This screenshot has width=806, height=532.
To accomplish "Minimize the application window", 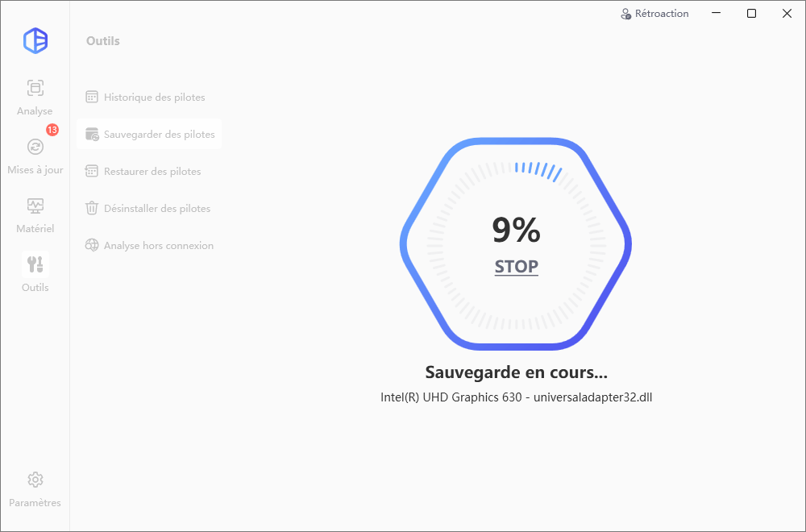I will click(x=716, y=14).
